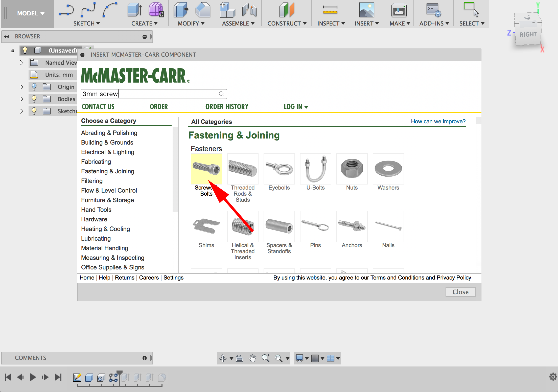This screenshot has width=558, height=392.
Task: Toggle visibility bulb of Unsaved document
Action: click(x=25, y=50)
